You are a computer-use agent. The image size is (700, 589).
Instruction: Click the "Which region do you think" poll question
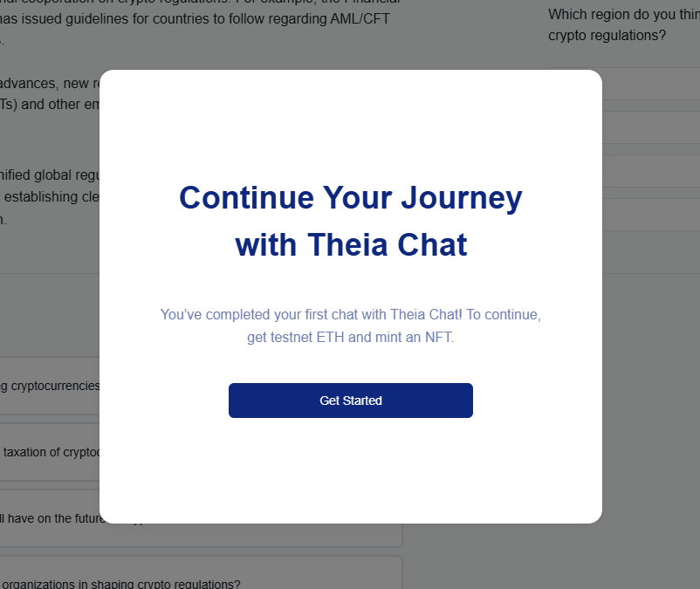(623, 14)
